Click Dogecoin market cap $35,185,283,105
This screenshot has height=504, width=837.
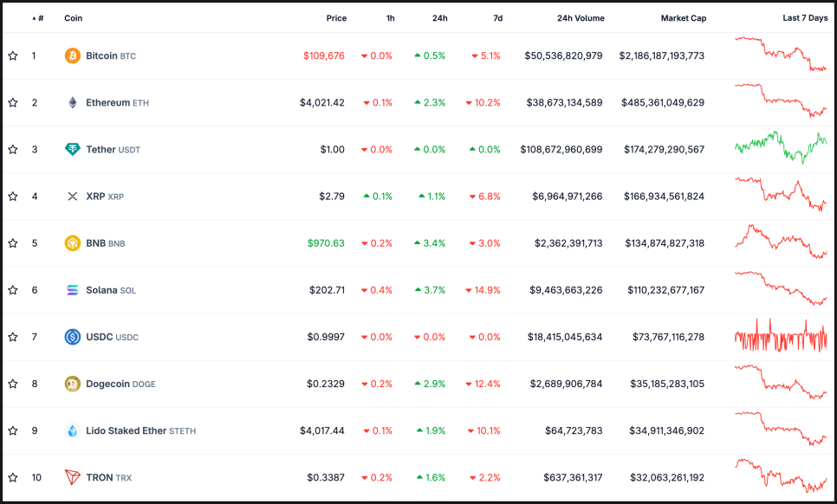click(667, 384)
